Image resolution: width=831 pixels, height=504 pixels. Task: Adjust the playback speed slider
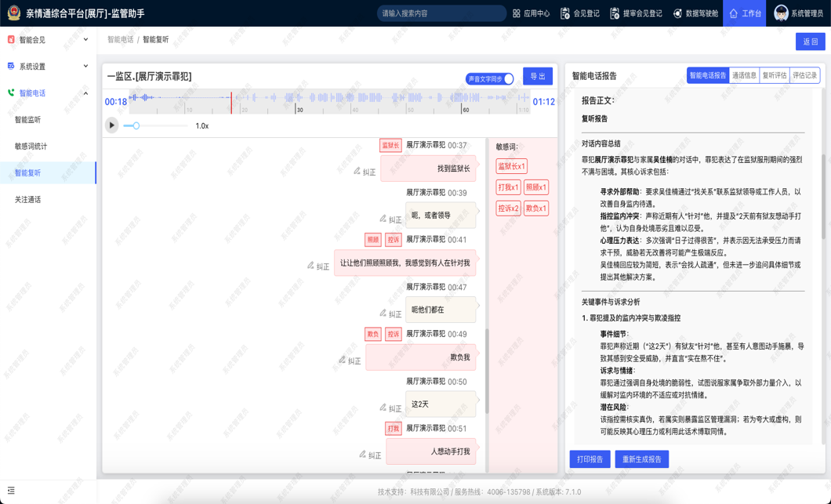[x=136, y=125]
